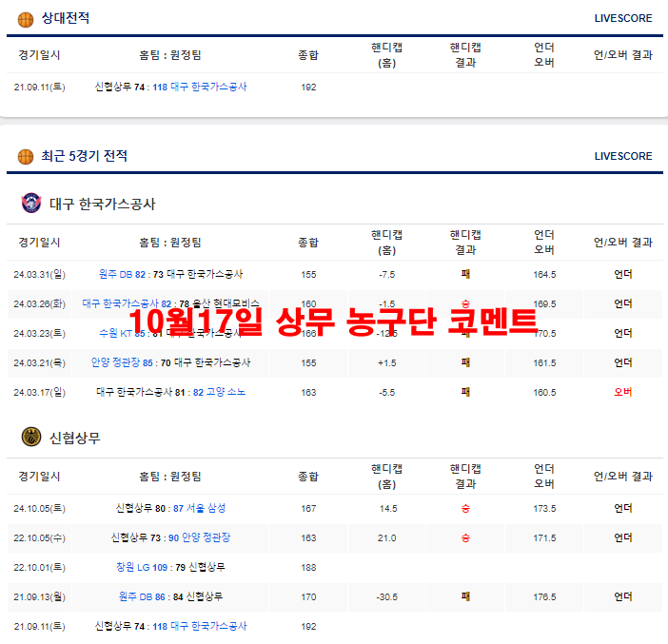Open LIVESCORE link in 상대전적 header

click(x=623, y=18)
